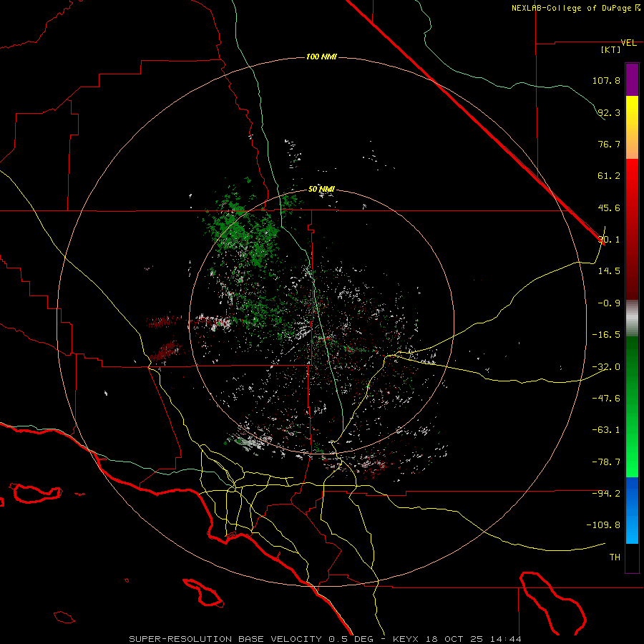Select the 45.6 velocity scale value
The width and height of the screenshot is (644, 644).
(609, 208)
